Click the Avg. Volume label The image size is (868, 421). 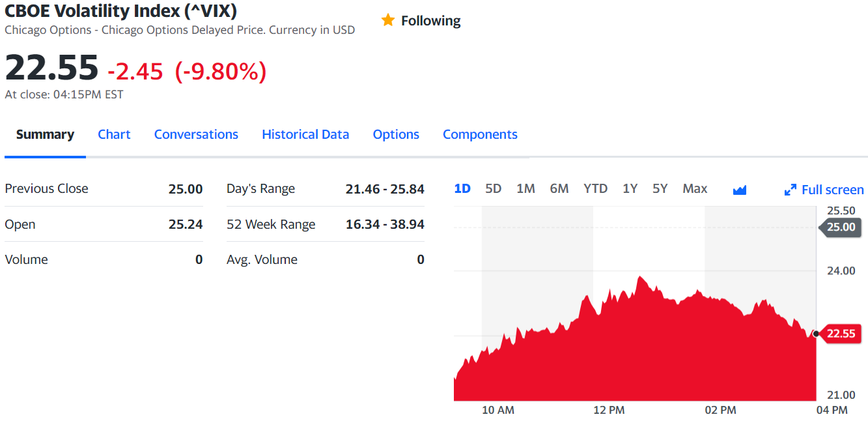(262, 259)
